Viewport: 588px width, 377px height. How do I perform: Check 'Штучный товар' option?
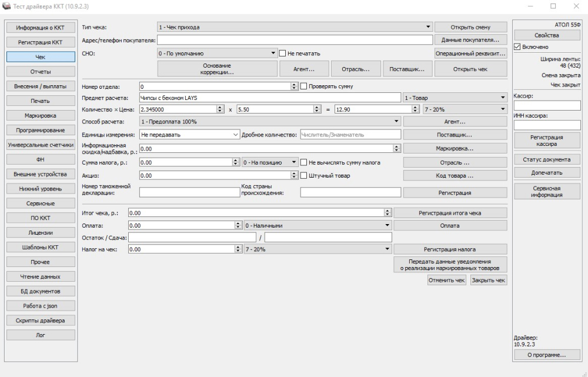(x=304, y=175)
